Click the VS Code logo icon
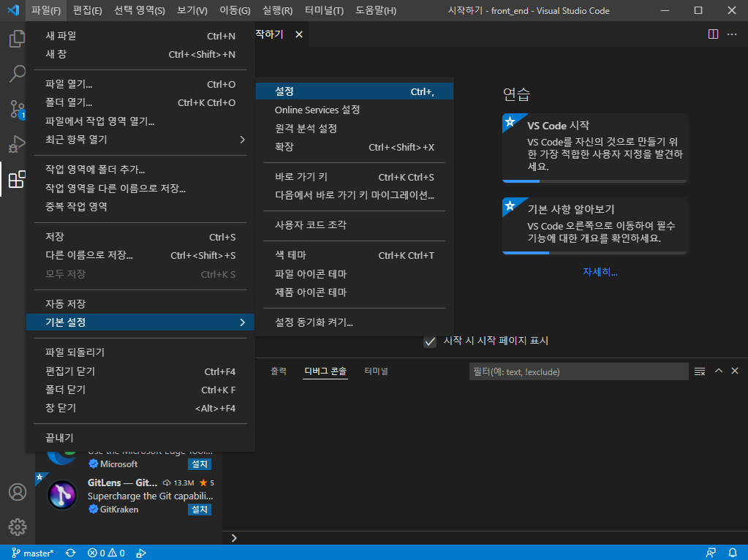 coord(13,10)
